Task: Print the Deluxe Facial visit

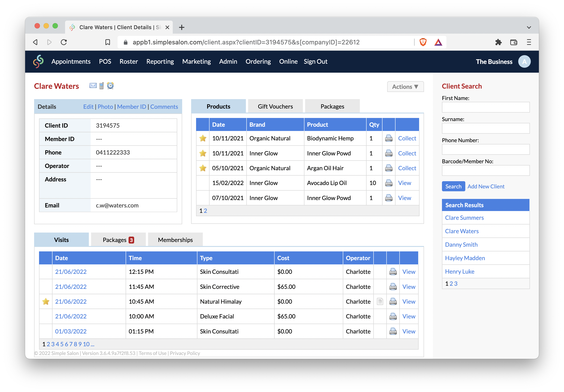Action: click(x=393, y=317)
